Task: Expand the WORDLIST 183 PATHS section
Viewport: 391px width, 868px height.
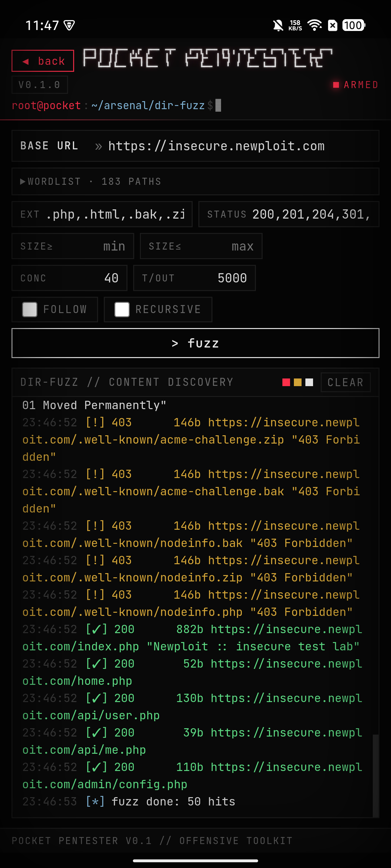Action: click(195, 181)
